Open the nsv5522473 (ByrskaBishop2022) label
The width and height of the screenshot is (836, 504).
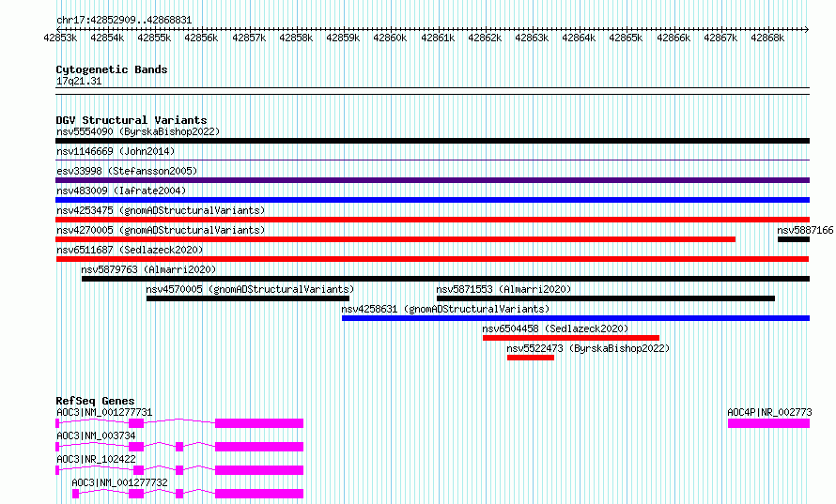click(588, 348)
